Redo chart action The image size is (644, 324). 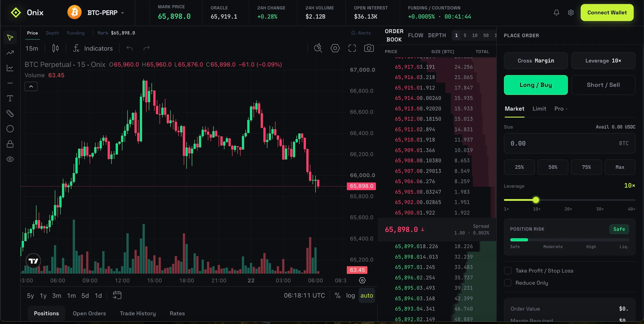[147, 48]
